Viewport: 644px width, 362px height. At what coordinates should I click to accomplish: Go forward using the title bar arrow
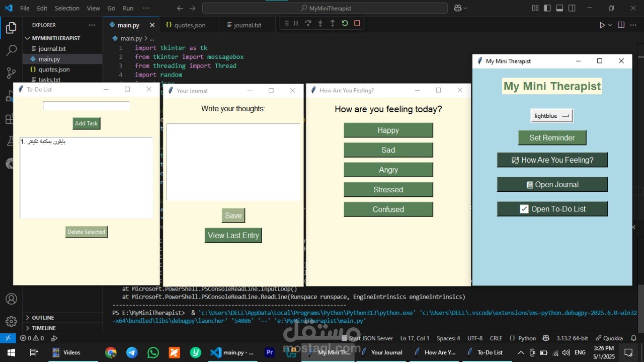193,8
